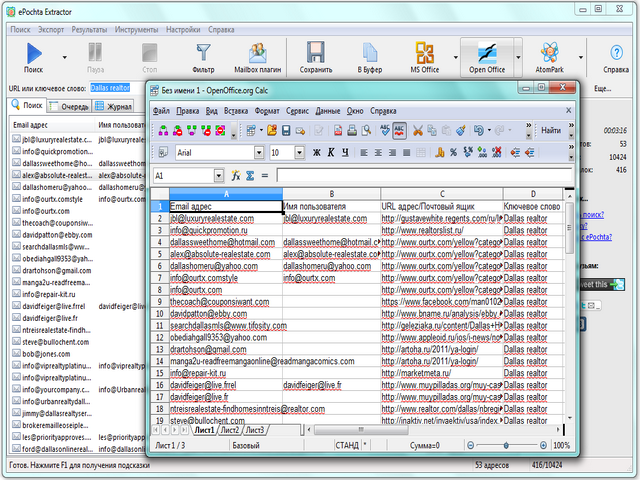Click the zoom slider handle in Calc
The width and height of the screenshot is (640, 480).
pyautogui.click(x=506, y=445)
